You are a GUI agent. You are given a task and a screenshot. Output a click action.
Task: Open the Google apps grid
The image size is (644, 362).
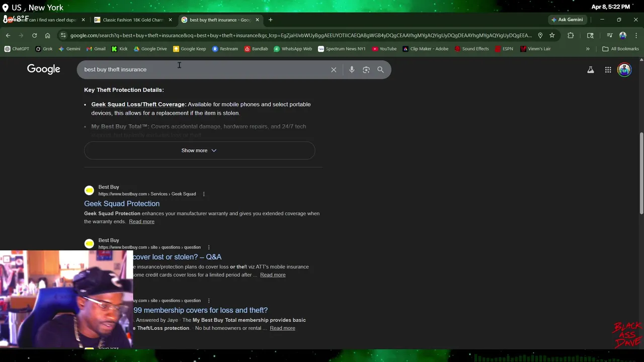click(608, 70)
